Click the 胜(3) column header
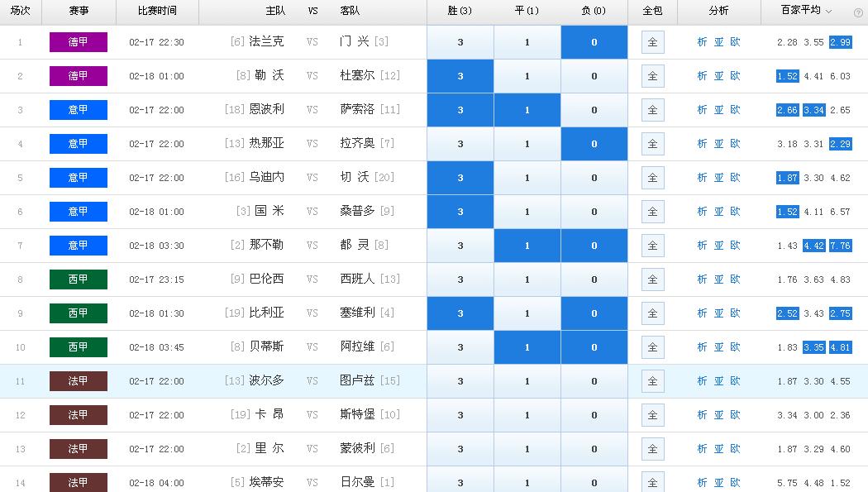Screen dimensions: 868x492 [x=460, y=11]
